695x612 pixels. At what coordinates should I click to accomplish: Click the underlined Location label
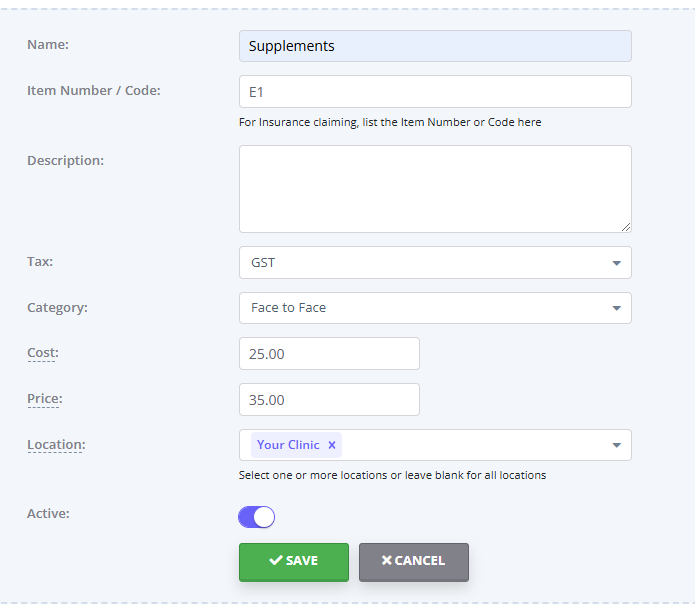[x=55, y=444]
